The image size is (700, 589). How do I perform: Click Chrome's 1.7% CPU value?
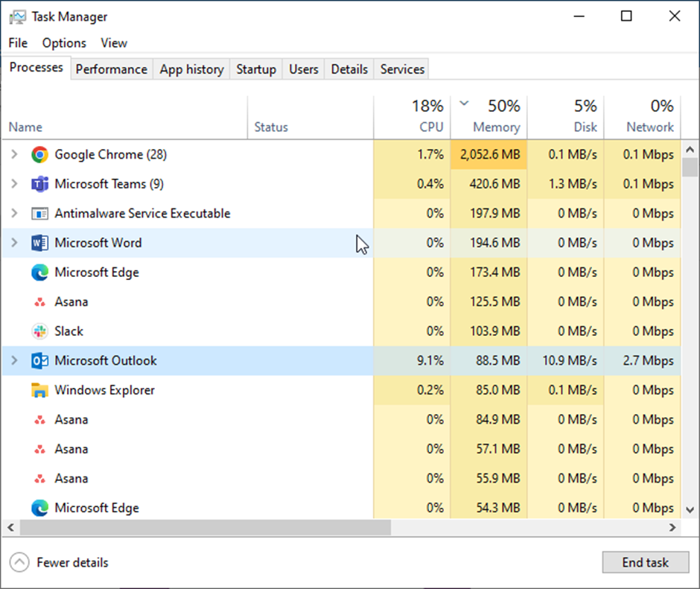point(430,154)
